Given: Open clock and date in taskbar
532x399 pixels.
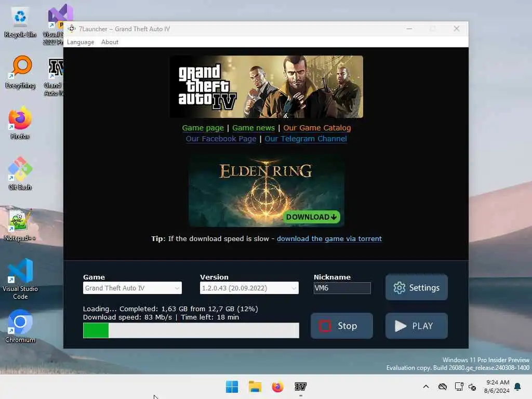Looking at the screenshot, I should (497, 387).
